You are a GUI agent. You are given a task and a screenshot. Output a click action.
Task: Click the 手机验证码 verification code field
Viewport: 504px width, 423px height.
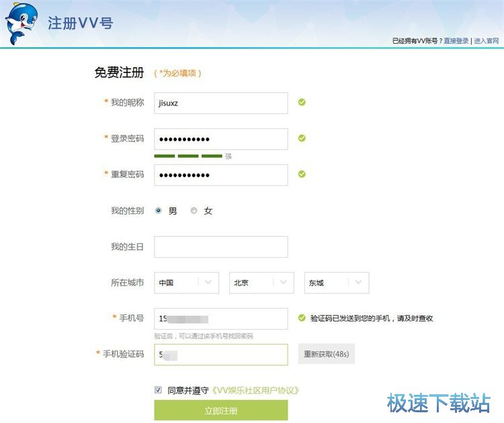221,355
